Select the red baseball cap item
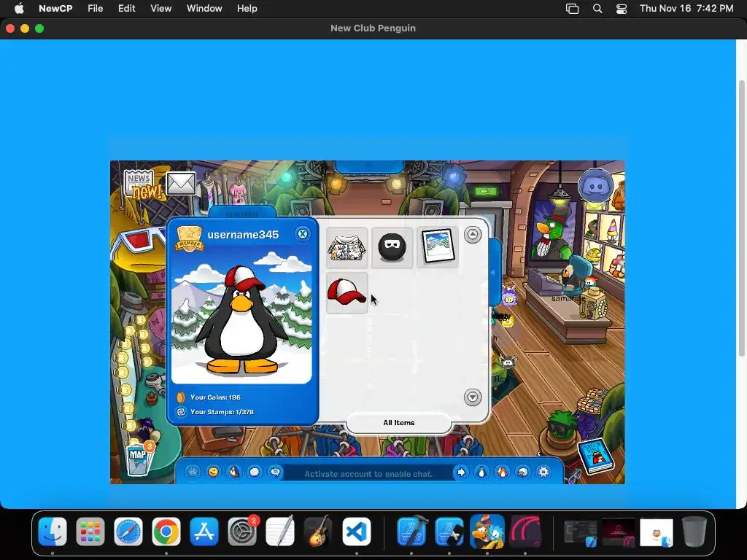747x560 pixels. click(347, 293)
